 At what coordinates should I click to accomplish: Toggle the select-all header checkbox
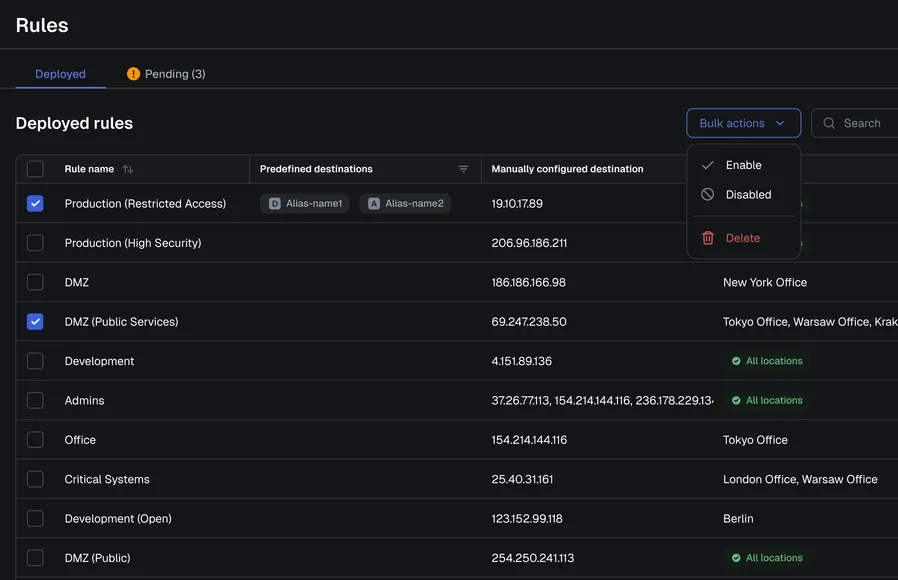point(35,169)
